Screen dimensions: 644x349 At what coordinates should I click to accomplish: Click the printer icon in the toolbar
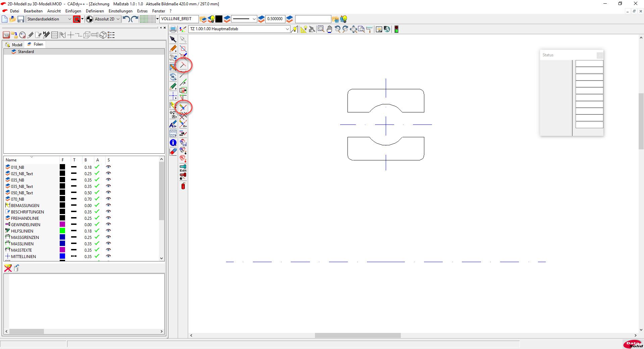(x=173, y=29)
